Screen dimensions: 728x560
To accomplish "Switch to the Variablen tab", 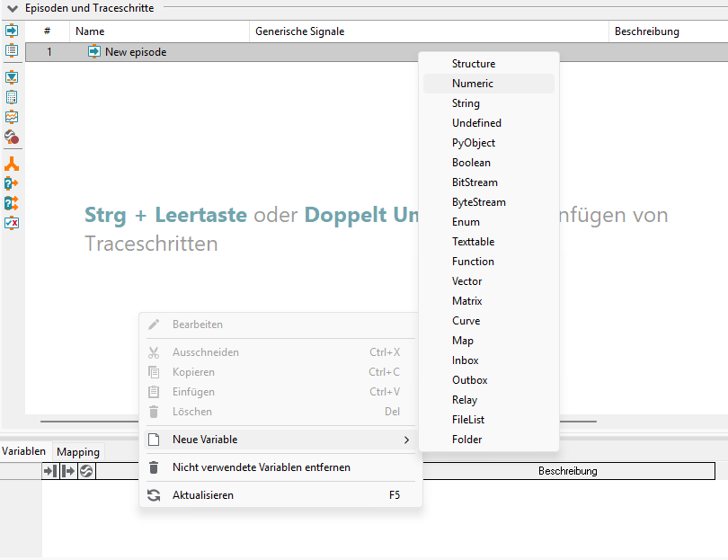I will point(23,451).
